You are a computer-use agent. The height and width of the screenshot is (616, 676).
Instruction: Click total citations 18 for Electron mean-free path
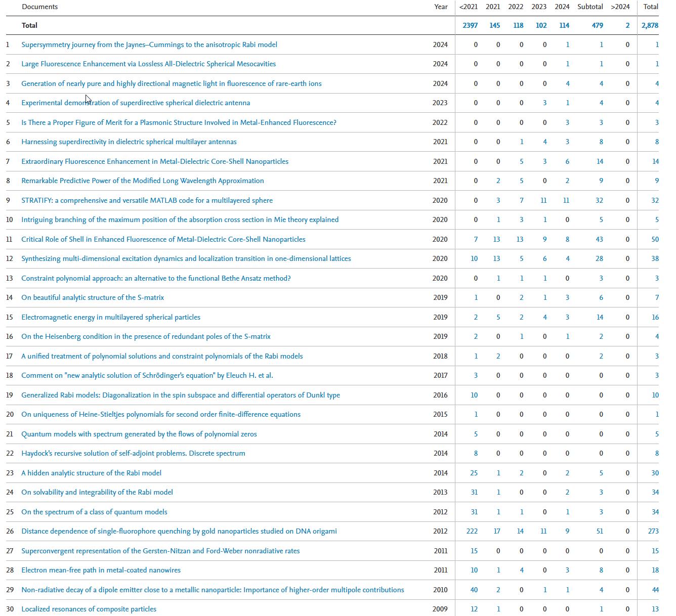click(655, 570)
